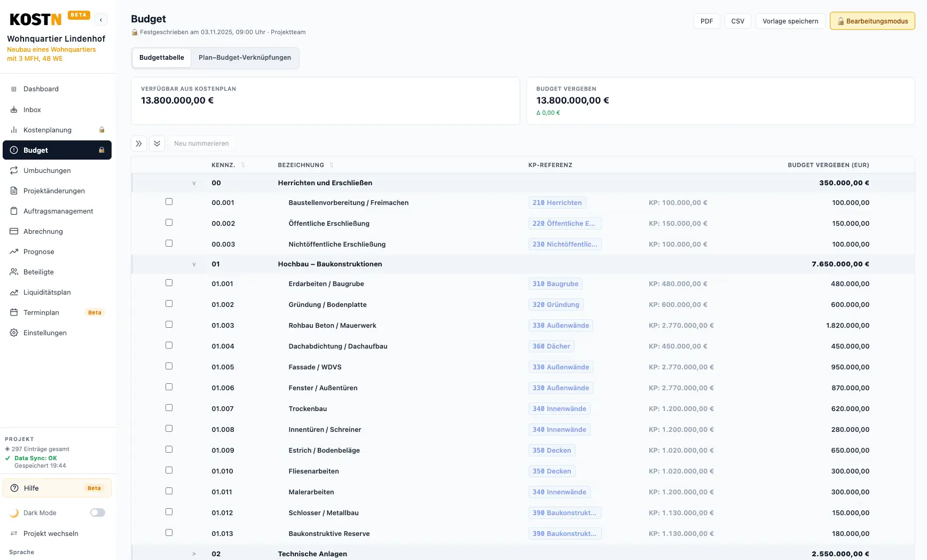This screenshot has height=560, width=927.
Task: Click the sort icon next to BEZEICHNUNG
Action: 332,165
